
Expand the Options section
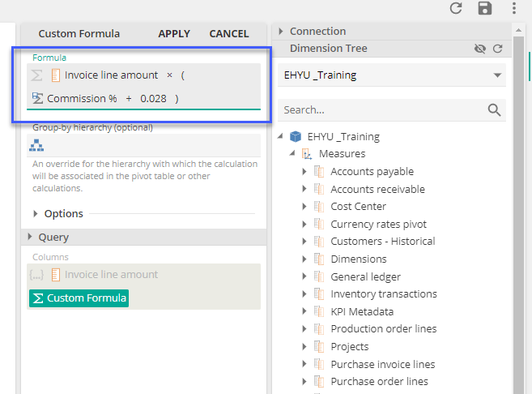pos(37,214)
